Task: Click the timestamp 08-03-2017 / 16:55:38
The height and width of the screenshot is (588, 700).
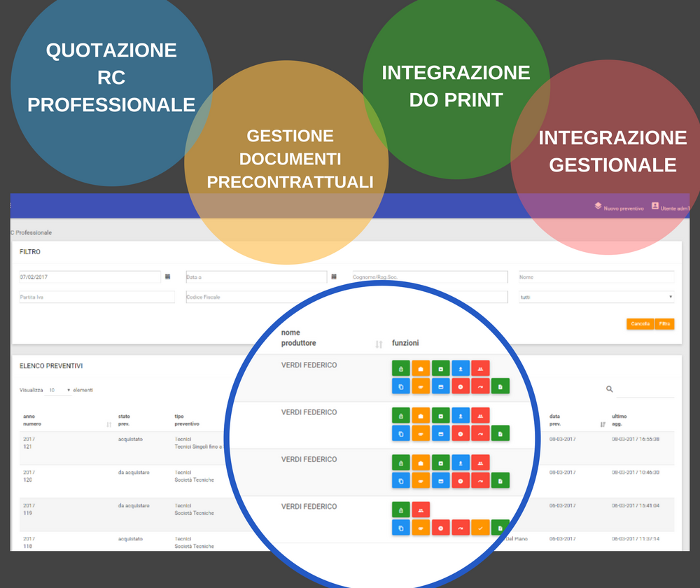Action: click(x=636, y=440)
